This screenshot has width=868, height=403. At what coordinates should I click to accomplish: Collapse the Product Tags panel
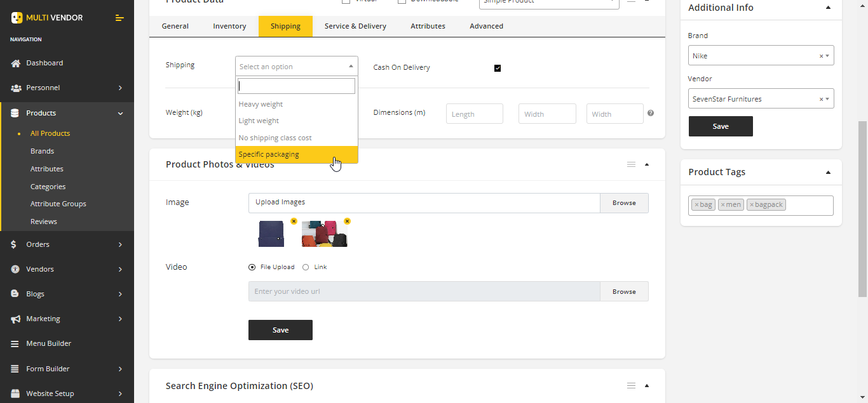click(828, 172)
